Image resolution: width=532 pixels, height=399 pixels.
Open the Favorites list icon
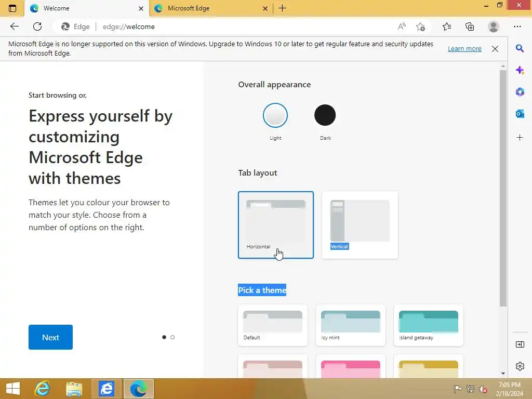tap(447, 26)
